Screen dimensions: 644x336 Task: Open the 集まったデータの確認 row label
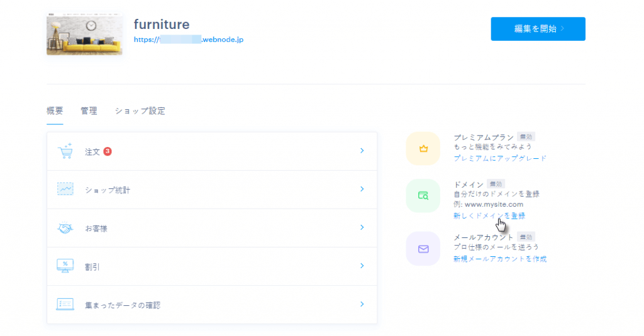[123, 305]
